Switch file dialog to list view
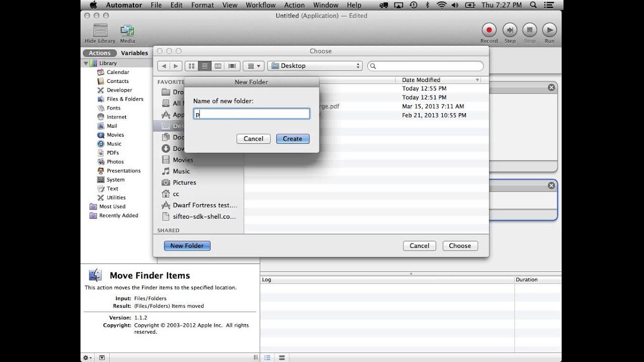 pos(204,66)
